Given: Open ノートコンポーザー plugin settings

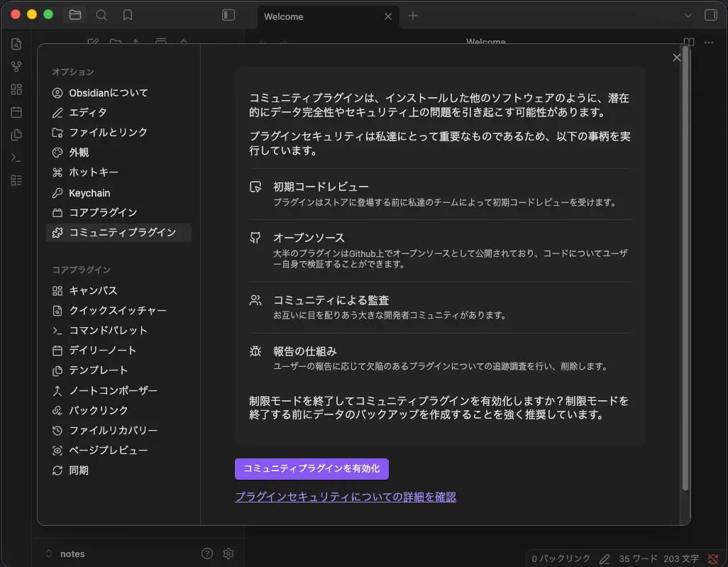Looking at the screenshot, I should pos(119,390).
